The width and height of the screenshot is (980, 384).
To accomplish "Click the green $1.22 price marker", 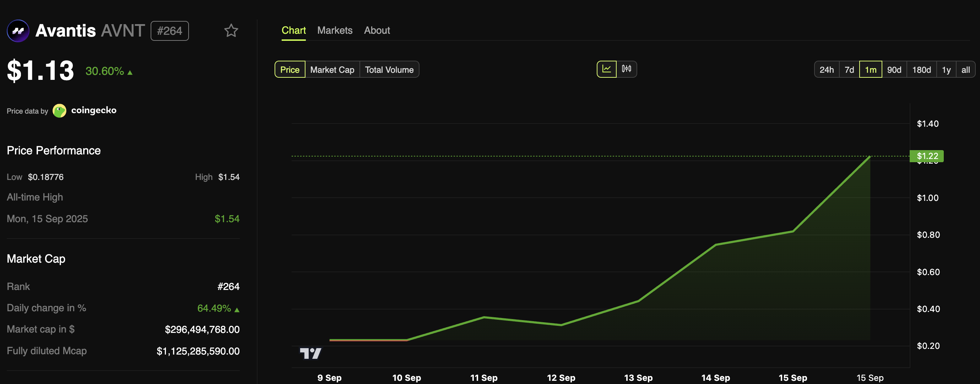I will point(927,156).
